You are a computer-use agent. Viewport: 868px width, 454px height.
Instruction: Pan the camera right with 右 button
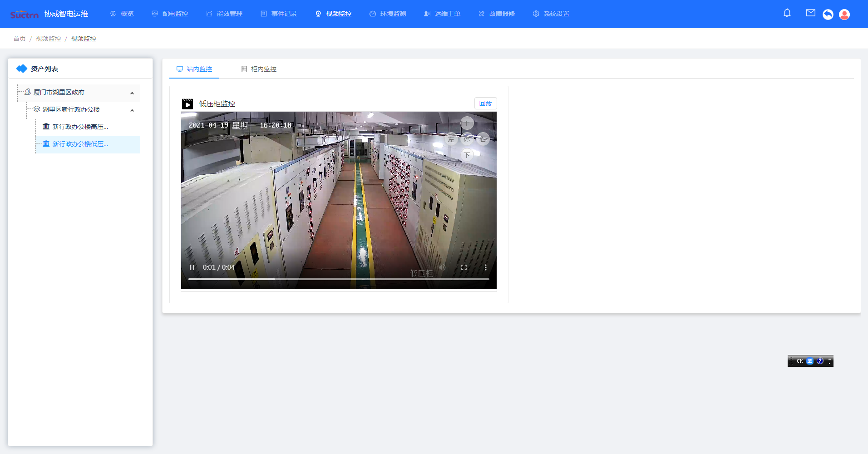[x=483, y=139]
